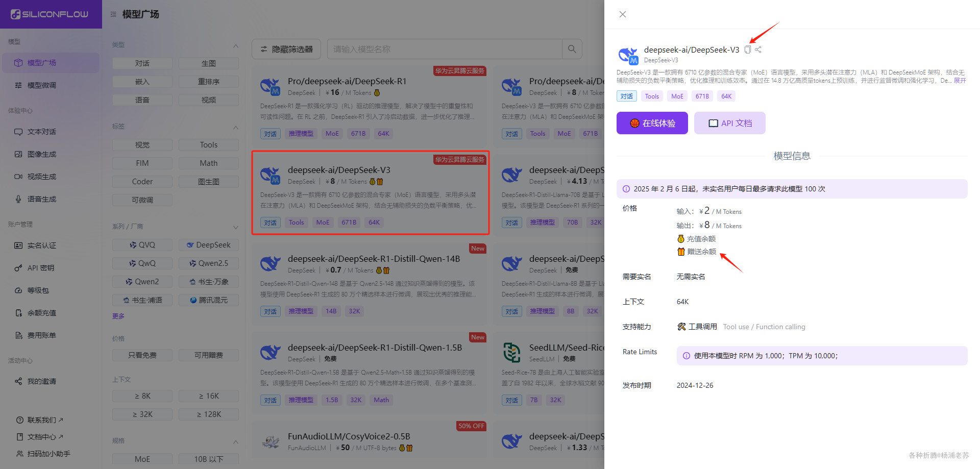Click the FunAudioLLM/CosyVoice2-0.5B card title
Viewport: 980px width, 469px height.
click(x=349, y=436)
